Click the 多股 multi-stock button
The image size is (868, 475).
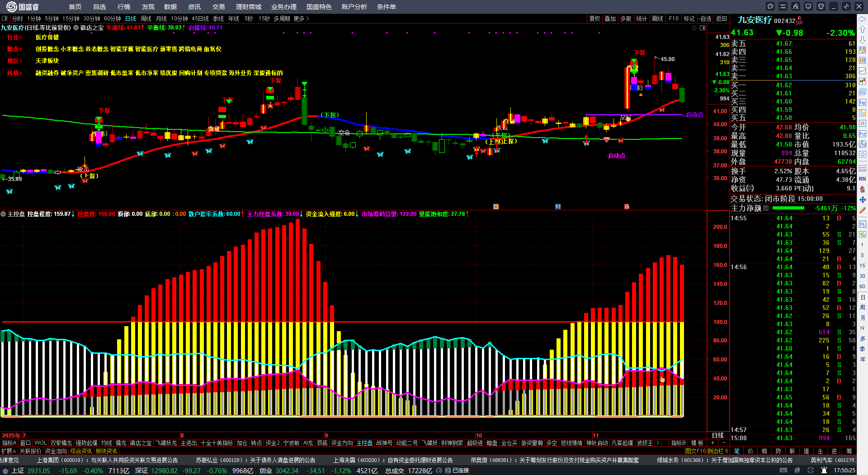[626, 19]
